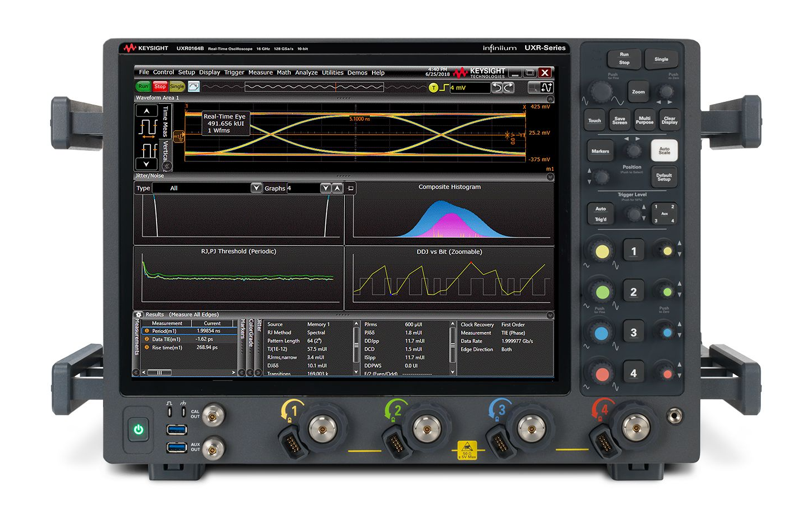
Task: Toggle channel 3 front panel button
Action: pyautogui.click(x=633, y=333)
